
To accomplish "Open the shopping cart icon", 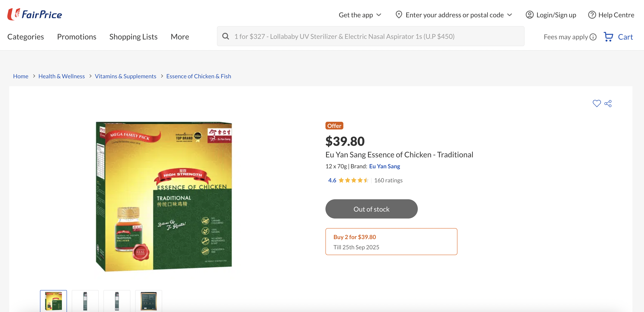I will [608, 37].
